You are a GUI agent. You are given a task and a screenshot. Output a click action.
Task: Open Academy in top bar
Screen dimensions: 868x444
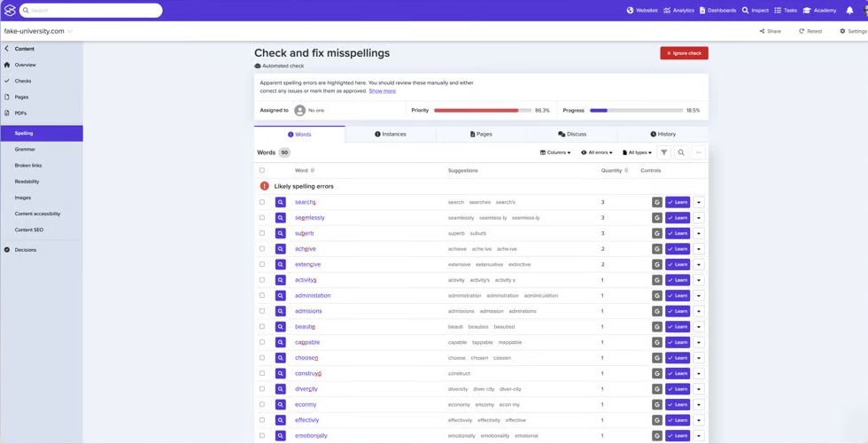(x=820, y=11)
